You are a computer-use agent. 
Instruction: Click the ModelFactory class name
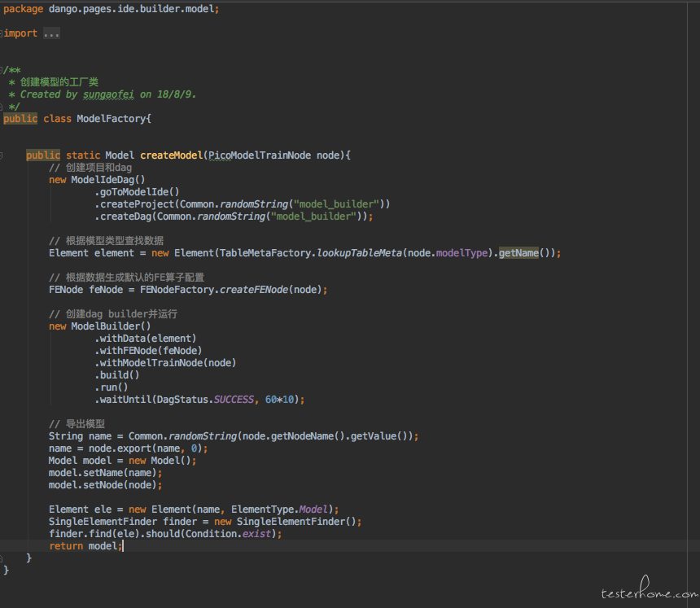pos(111,119)
